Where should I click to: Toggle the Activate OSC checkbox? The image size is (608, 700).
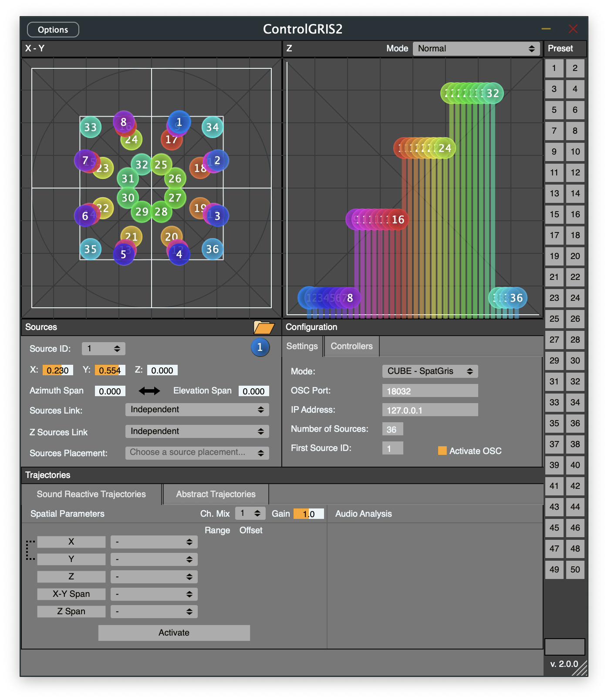(x=442, y=451)
